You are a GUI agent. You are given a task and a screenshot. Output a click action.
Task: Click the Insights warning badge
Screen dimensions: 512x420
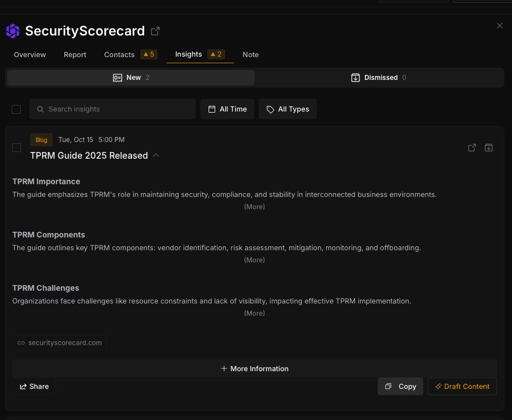pyautogui.click(x=216, y=54)
